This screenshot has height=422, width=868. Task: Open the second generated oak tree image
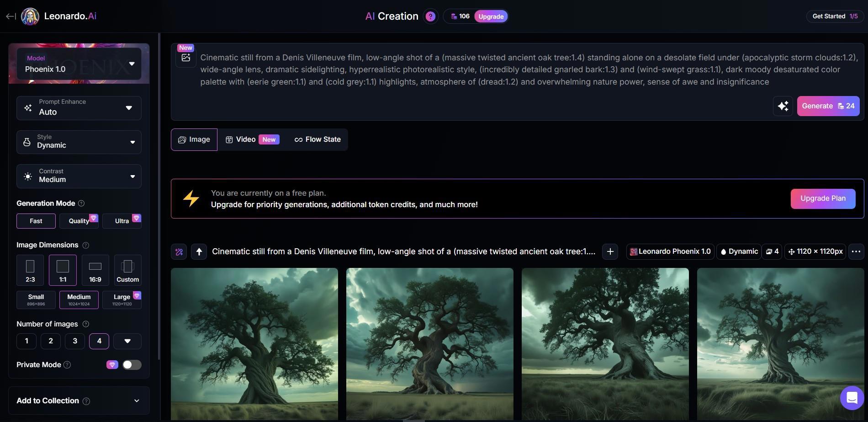tap(430, 344)
